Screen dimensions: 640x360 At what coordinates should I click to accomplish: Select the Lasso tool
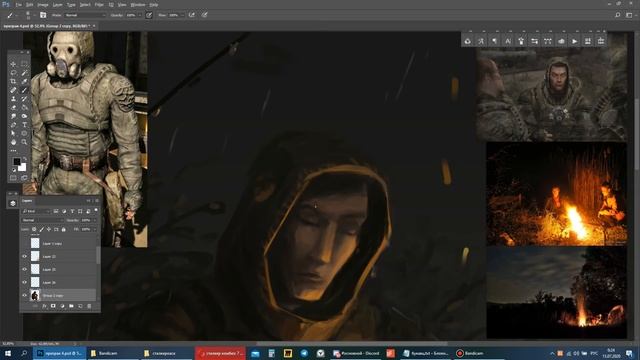click(x=13, y=73)
